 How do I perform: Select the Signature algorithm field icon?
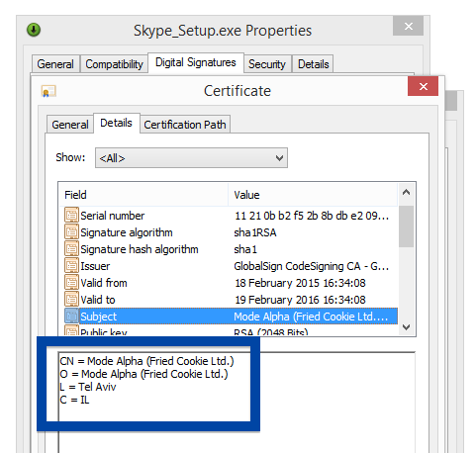pos(71,232)
